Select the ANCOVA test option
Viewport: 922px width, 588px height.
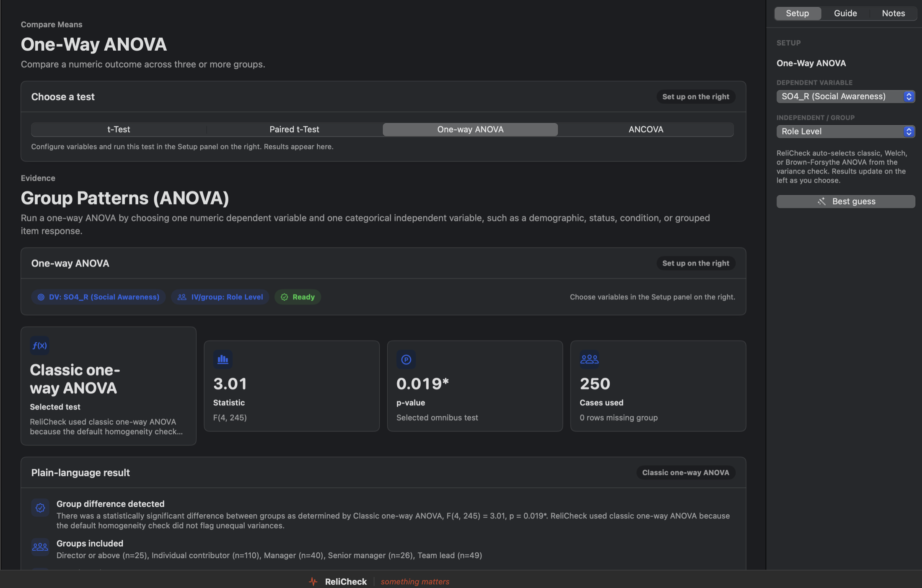pyautogui.click(x=646, y=129)
